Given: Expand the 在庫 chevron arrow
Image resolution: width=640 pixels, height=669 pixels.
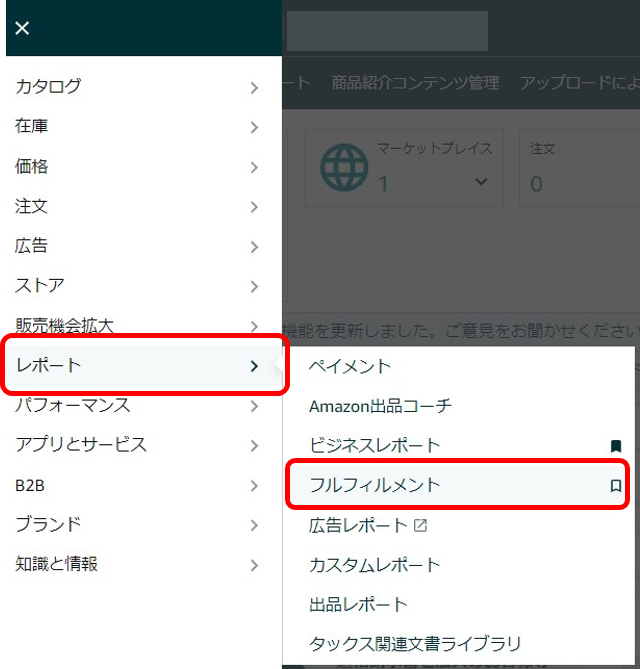Looking at the screenshot, I should click(x=254, y=127).
